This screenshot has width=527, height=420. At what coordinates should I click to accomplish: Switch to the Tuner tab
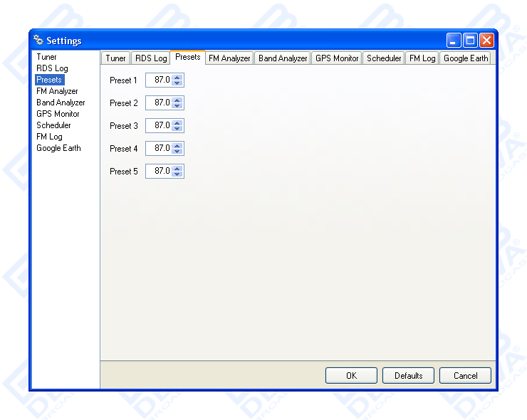pos(115,58)
